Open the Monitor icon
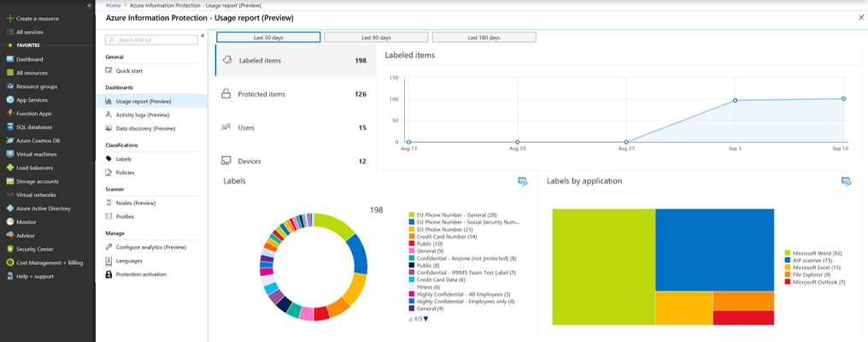868x342 pixels. 9,221
